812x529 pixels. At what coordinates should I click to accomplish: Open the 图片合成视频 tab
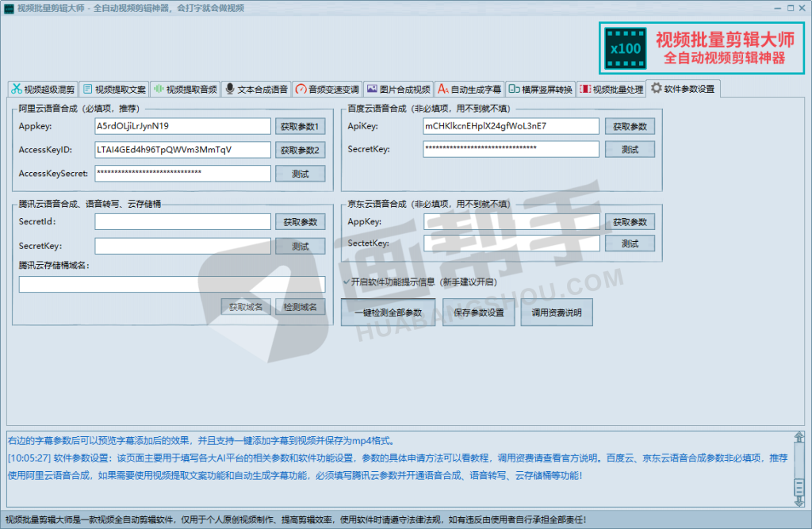[x=398, y=89]
